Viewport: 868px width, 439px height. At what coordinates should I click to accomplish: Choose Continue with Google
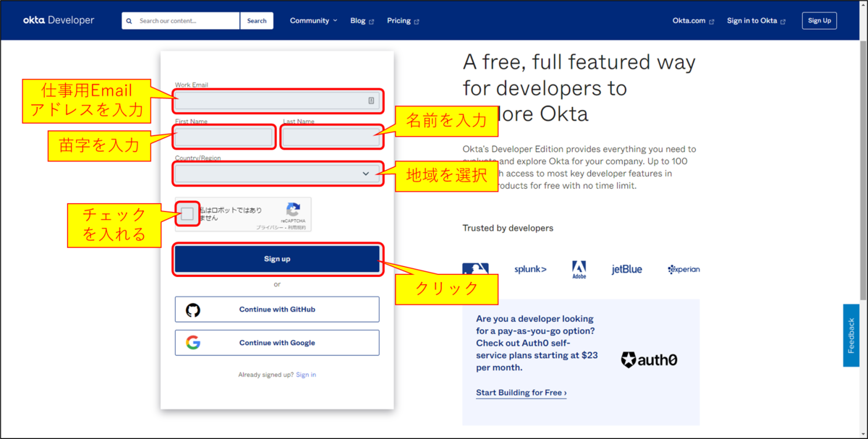[277, 343]
